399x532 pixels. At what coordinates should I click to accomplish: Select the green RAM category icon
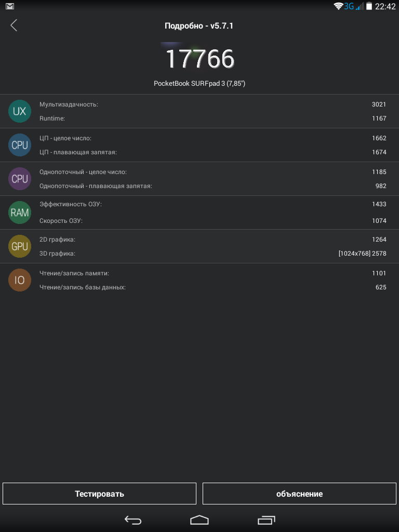[20, 212]
